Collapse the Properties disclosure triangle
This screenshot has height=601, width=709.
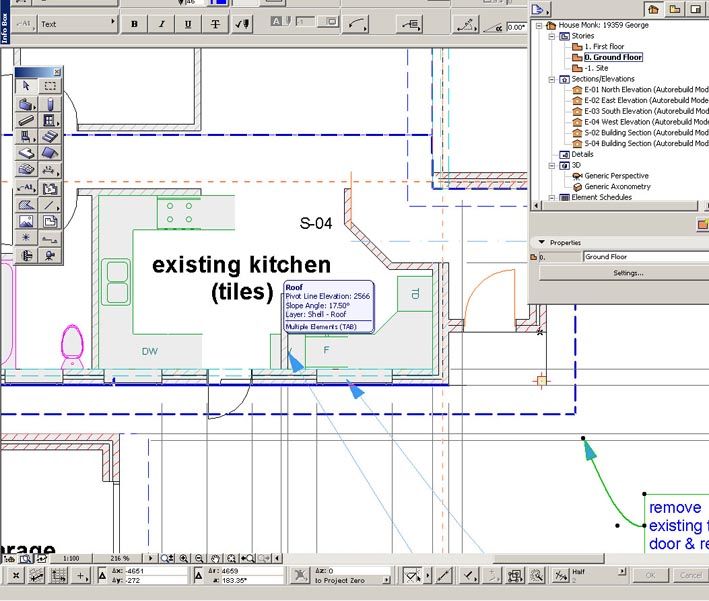(x=542, y=242)
